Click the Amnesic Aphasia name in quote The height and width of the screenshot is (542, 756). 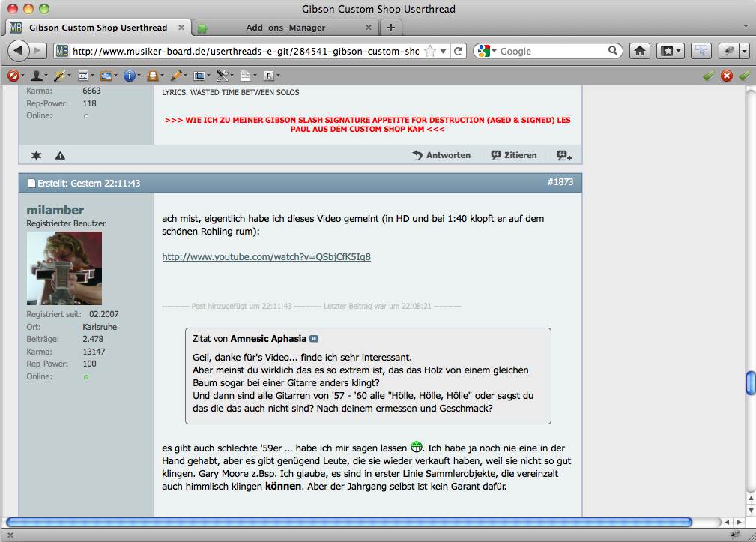[268, 339]
